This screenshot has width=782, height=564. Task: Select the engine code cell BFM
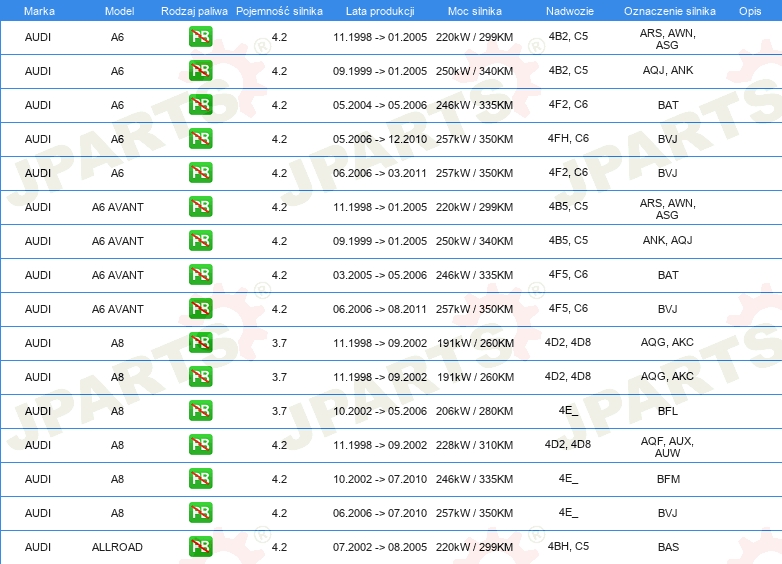pyautogui.click(x=668, y=479)
